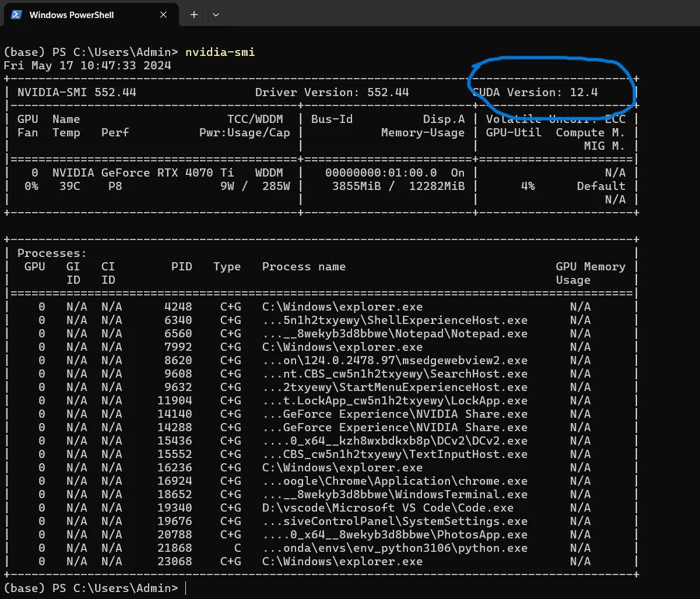
Task: Click PID 14288 for NVIDIA Share.exe
Action: coord(175,427)
